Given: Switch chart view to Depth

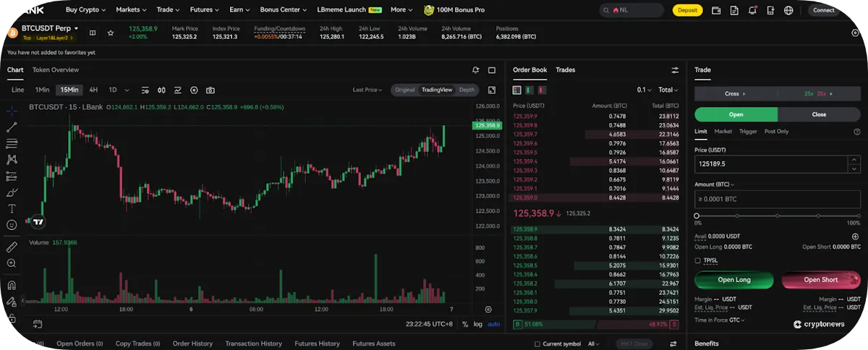Looking at the screenshot, I should coord(467,90).
